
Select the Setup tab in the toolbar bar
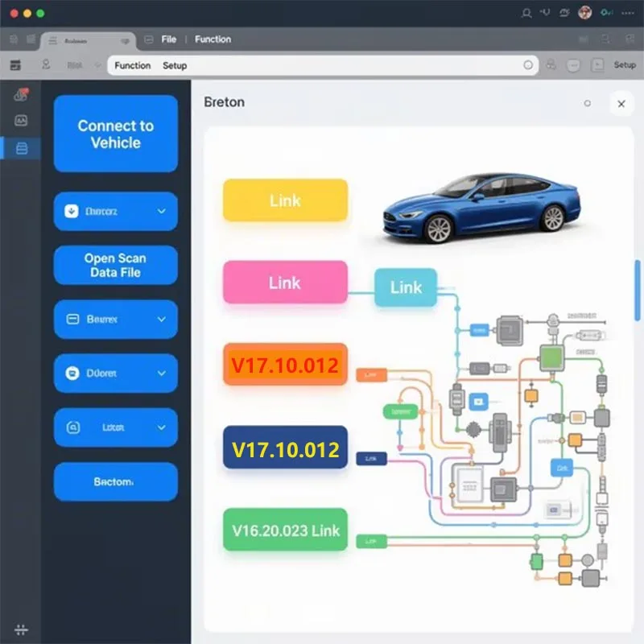pos(175,65)
